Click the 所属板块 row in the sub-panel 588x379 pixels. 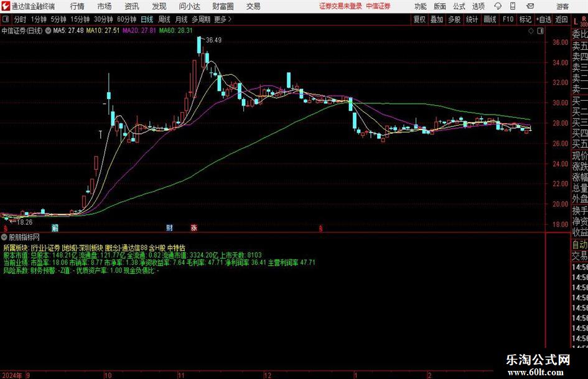click(x=94, y=248)
